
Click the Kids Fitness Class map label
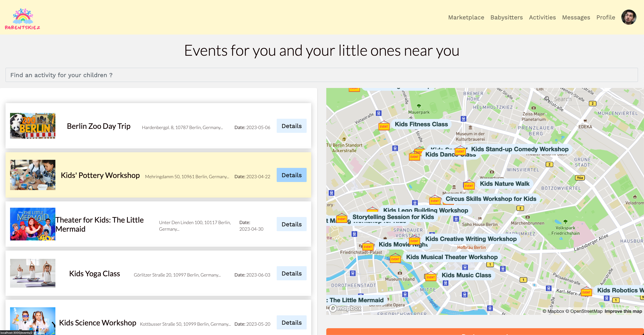point(421,124)
